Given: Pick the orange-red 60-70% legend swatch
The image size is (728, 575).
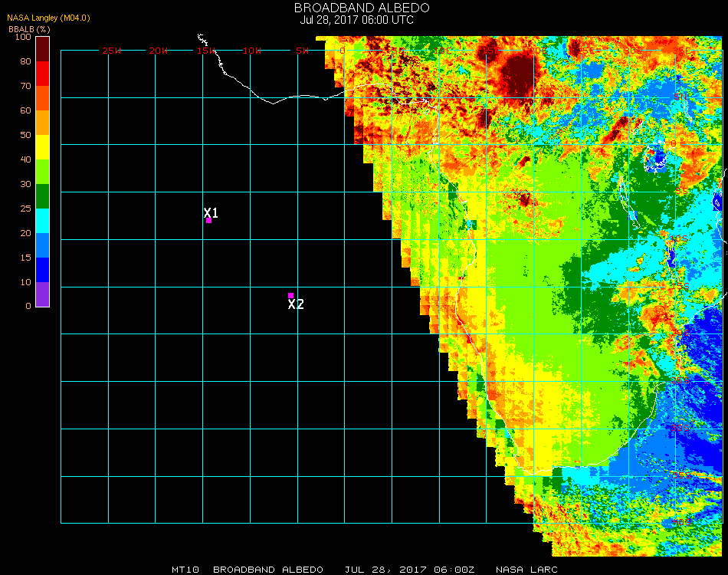Looking at the screenshot, I should point(42,98).
